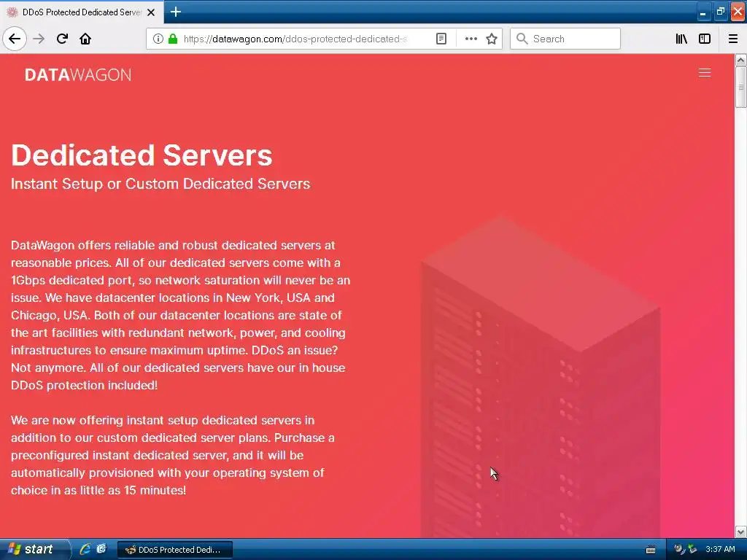The width and height of the screenshot is (747, 560).
Task: Minimize the Firefox window
Action: pos(703,12)
